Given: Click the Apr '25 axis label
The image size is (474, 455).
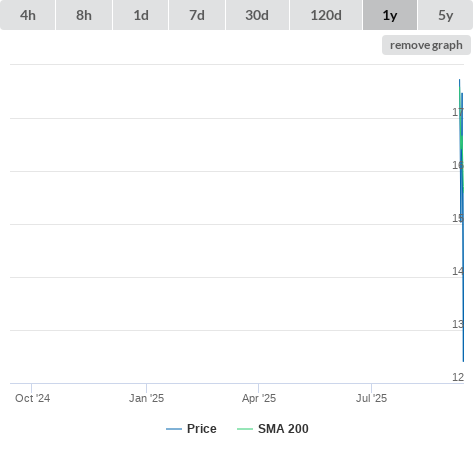Looking at the screenshot, I should click(x=259, y=398).
